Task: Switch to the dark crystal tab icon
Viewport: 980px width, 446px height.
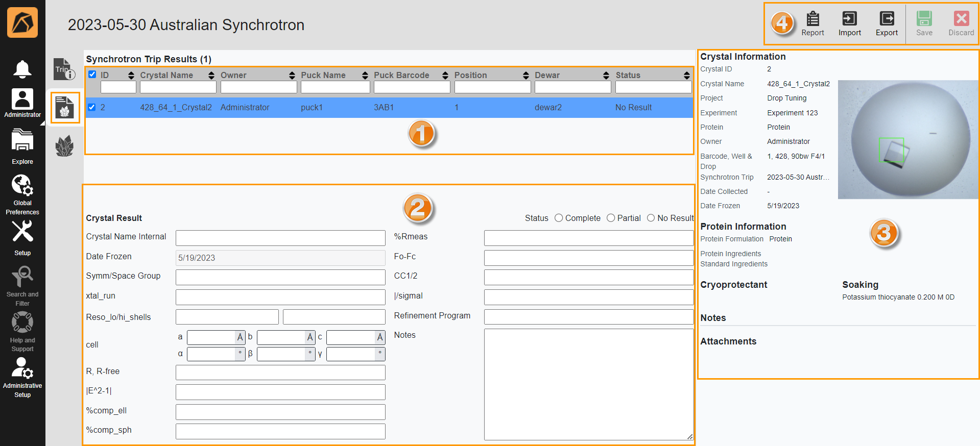Action: pyautogui.click(x=64, y=146)
